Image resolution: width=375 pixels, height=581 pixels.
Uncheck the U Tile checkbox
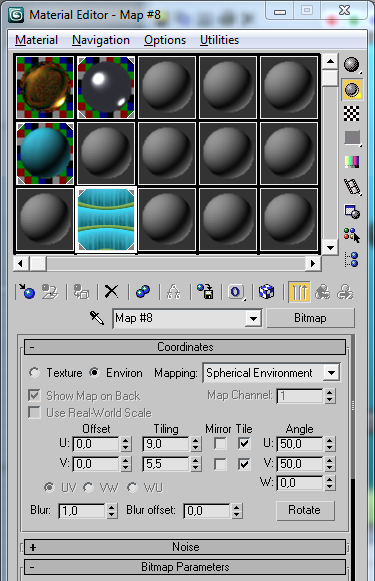click(244, 444)
